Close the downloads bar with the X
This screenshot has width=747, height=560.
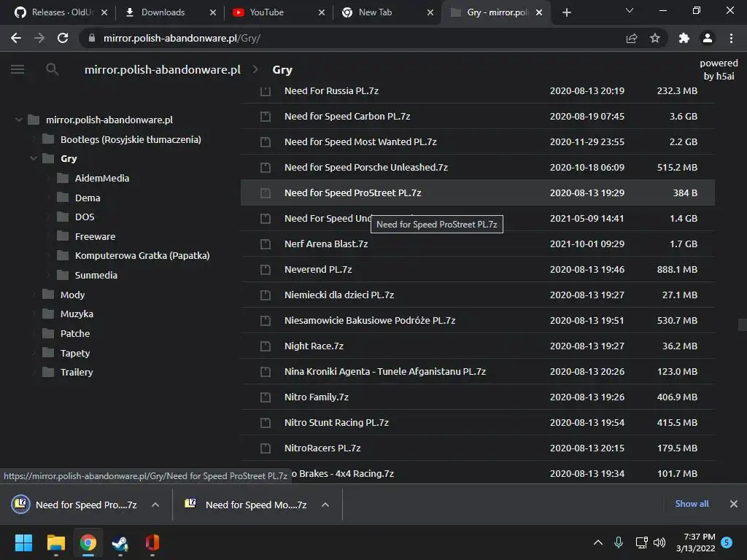pos(734,504)
